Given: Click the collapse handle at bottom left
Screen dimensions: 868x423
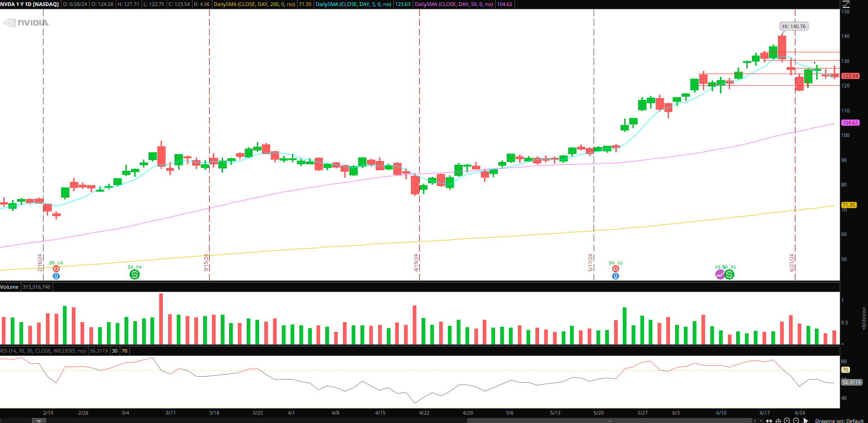Looking at the screenshot, I should [x=39, y=421].
